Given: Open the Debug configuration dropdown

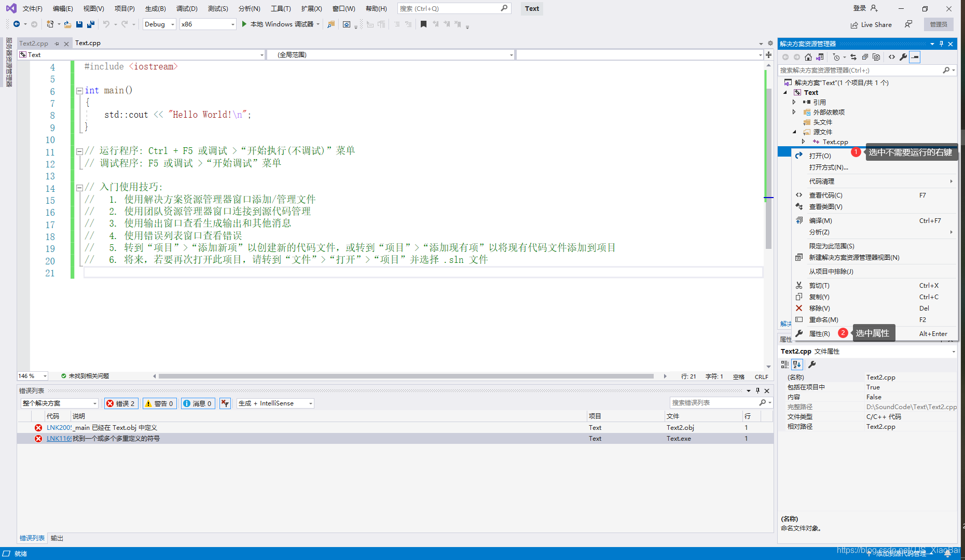Looking at the screenshot, I should 159,24.
